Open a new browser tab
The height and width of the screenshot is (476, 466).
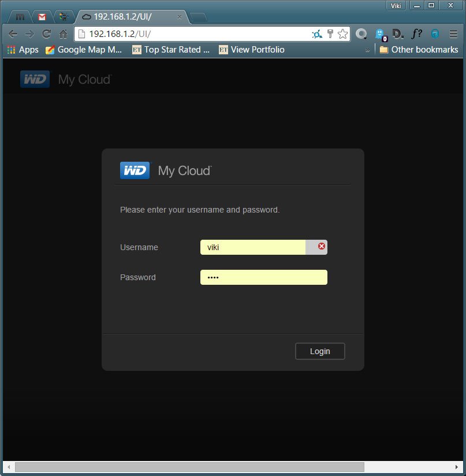tap(199, 17)
